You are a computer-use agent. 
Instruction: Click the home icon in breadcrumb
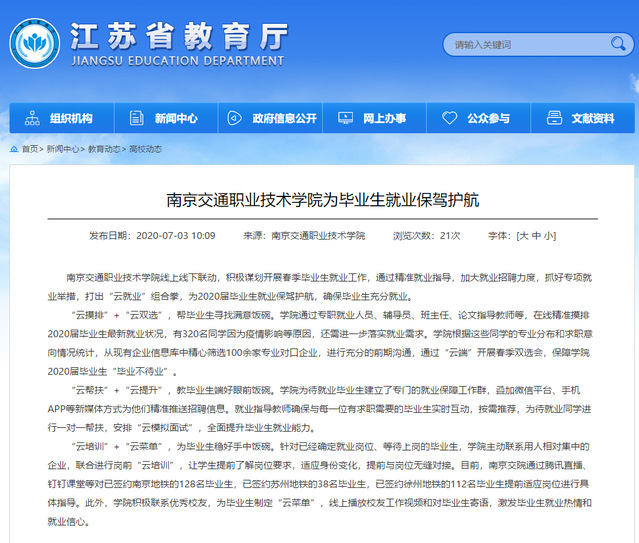[13, 149]
